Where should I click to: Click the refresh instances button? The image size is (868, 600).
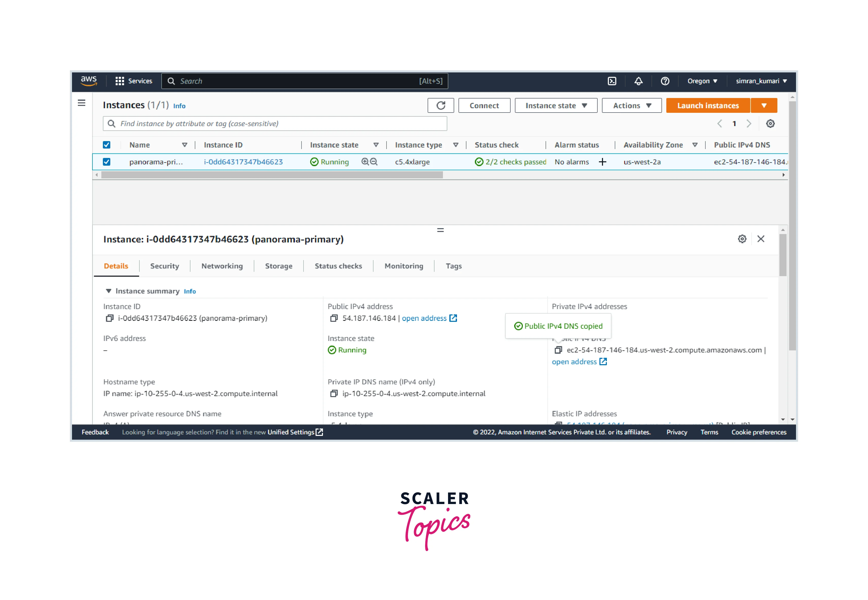pyautogui.click(x=441, y=106)
